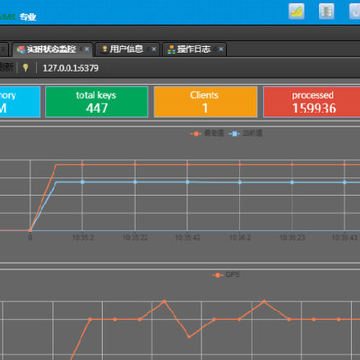Click the green total keys 447 card
Image resolution: width=360 pixels, height=360 pixels.
pyautogui.click(x=96, y=102)
